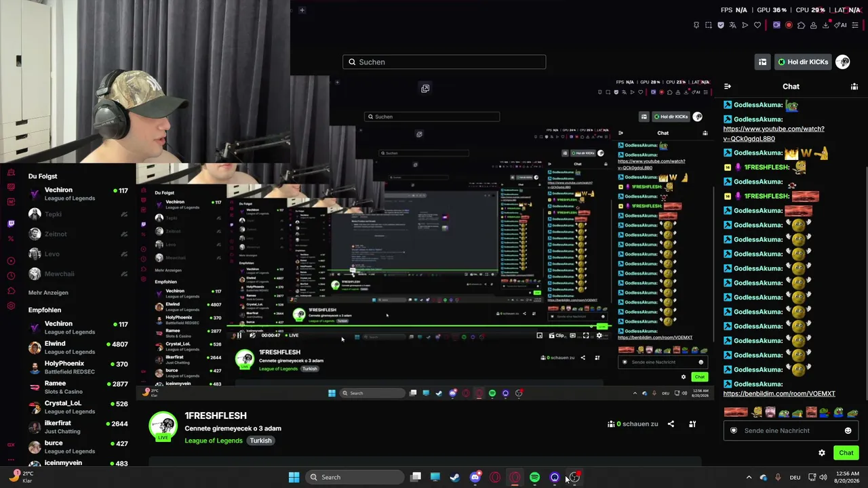Viewport: 868px width, 488px height.
Task: Open recommended channel ilkerfirat
Action: [77, 427]
